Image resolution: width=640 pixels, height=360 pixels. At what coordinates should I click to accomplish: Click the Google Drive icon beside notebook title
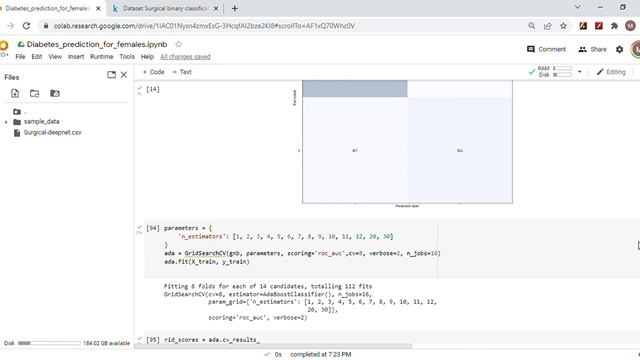(x=21, y=44)
